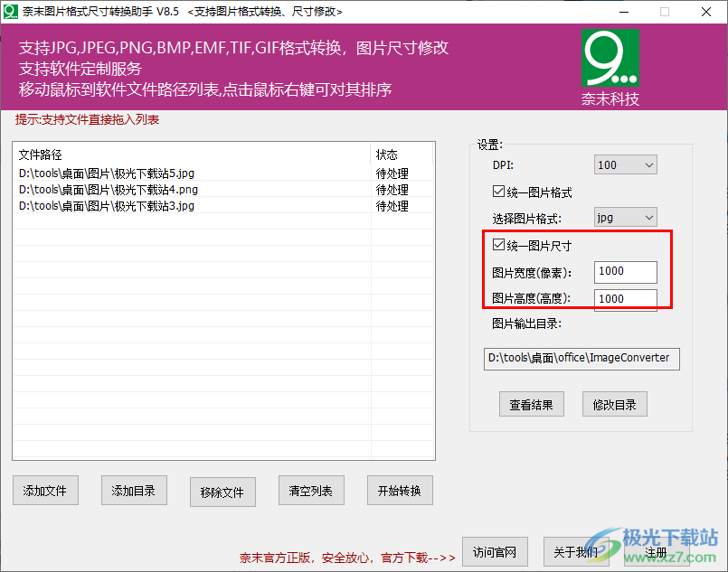Screen dimensions: 728x572
Task: Open the DPI dropdown
Action: click(x=626, y=164)
